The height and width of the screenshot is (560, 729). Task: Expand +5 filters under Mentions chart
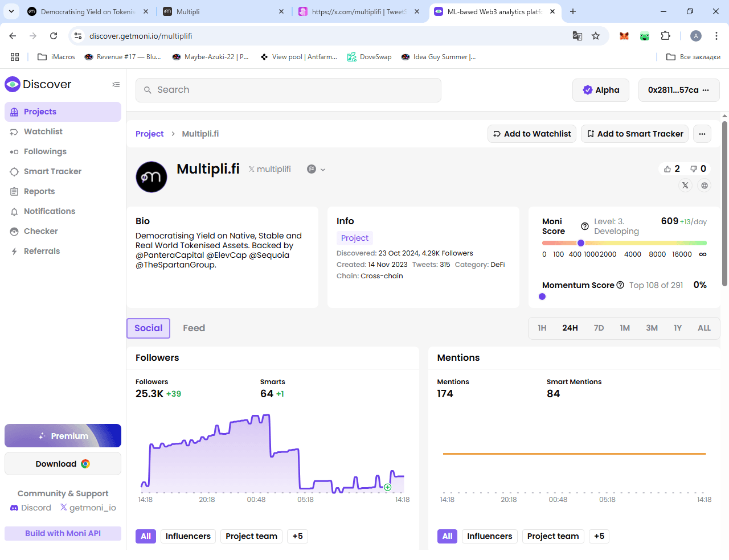click(599, 536)
